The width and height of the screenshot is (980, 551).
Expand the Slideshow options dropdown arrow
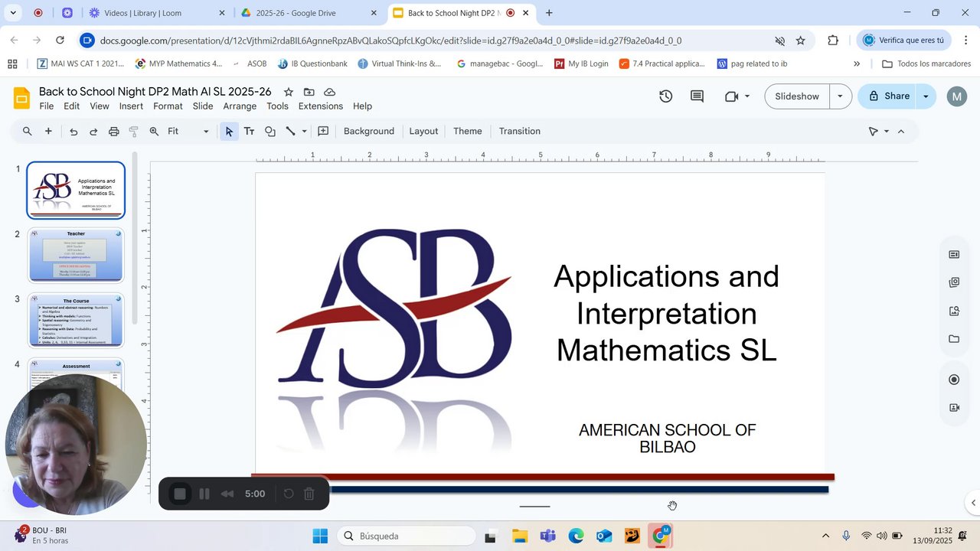[840, 96]
